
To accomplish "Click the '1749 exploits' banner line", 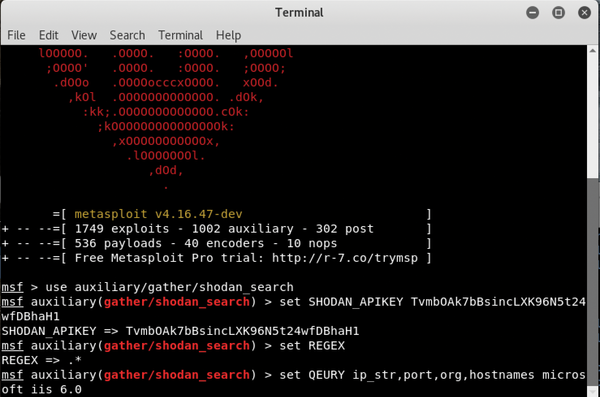I will point(217,229).
